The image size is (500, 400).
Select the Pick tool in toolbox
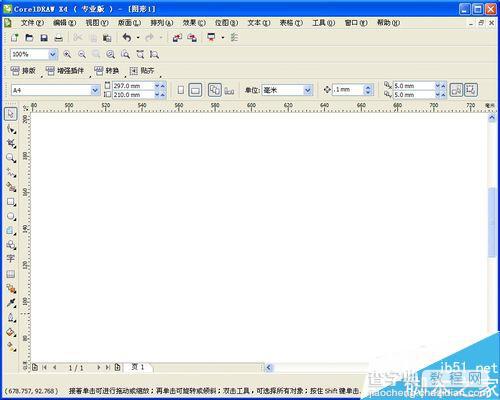pyautogui.click(x=11, y=114)
